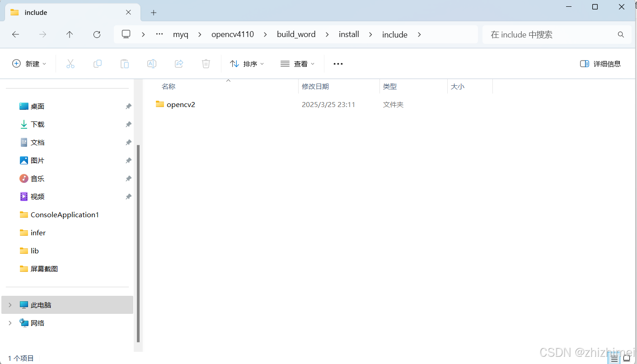
Task: Unpin 音乐 using its pin icon
Action: tap(128, 178)
